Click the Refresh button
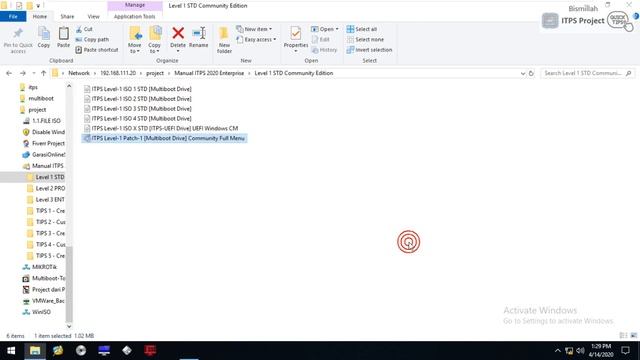This screenshot has height=360, width=640. point(531,73)
